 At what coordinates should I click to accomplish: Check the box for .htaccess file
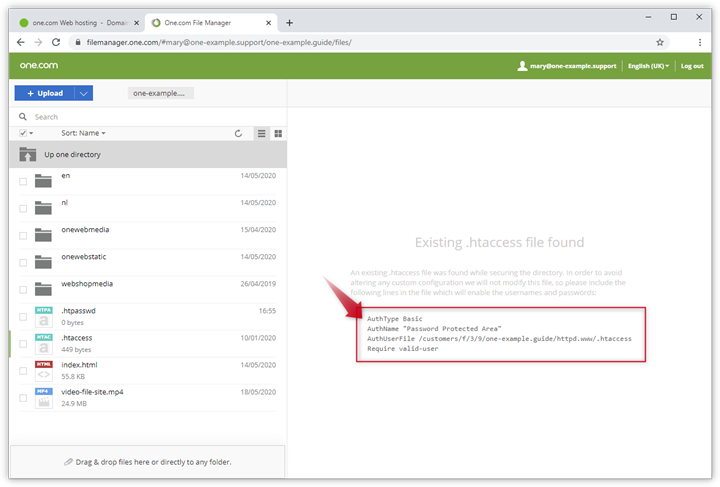23,344
